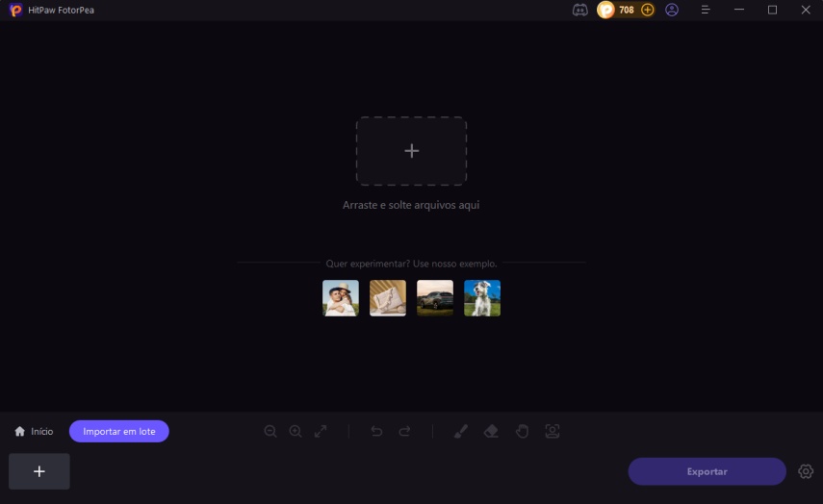
Task: Choose the white dog sample image
Action: 482,298
